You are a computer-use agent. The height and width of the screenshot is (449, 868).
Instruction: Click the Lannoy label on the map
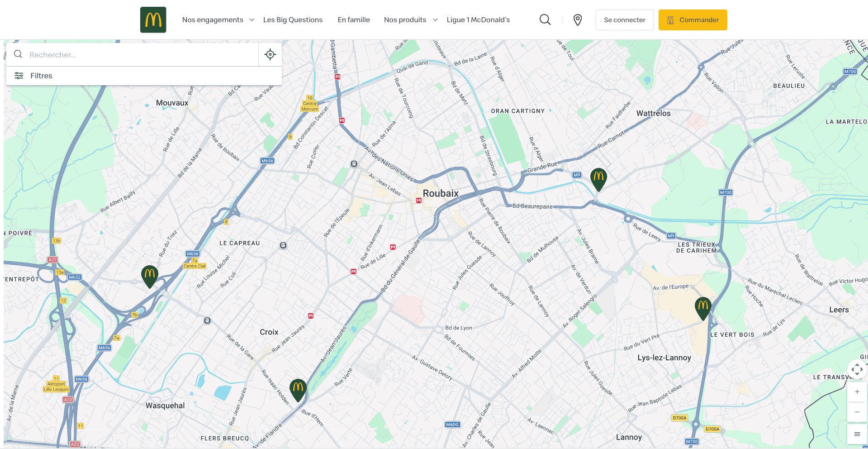[x=629, y=437]
